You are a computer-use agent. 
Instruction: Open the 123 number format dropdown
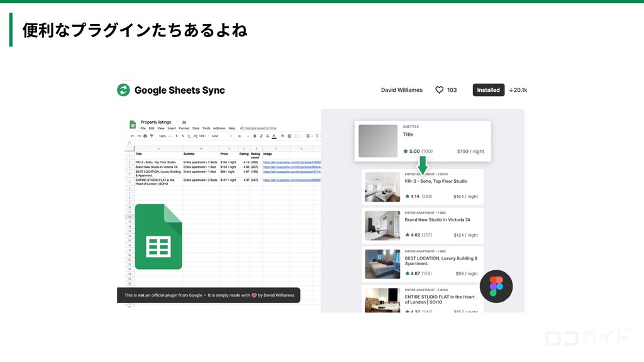(203, 136)
